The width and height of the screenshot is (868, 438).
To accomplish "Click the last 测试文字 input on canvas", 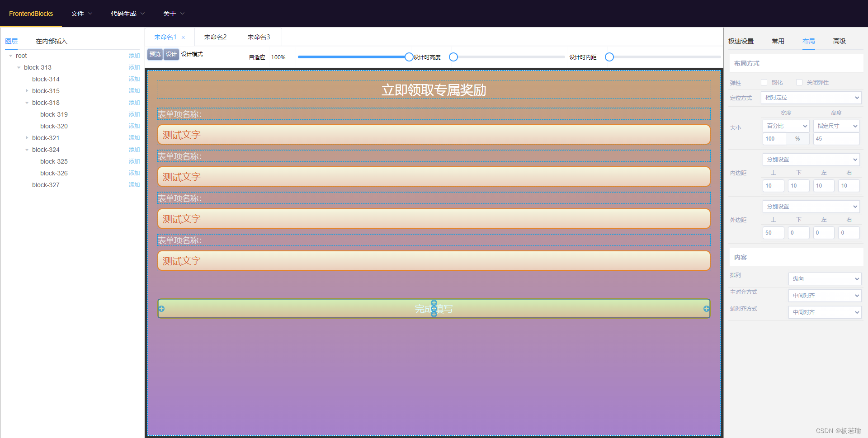I will pyautogui.click(x=434, y=261).
